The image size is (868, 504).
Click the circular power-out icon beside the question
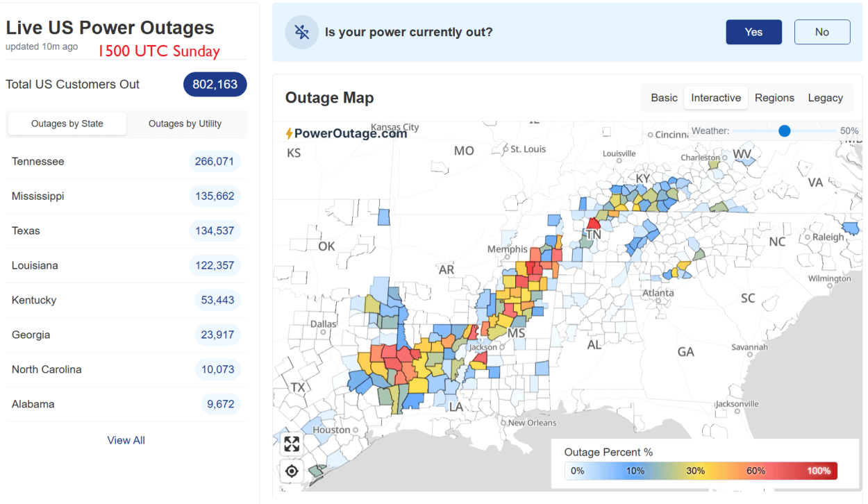coord(301,32)
